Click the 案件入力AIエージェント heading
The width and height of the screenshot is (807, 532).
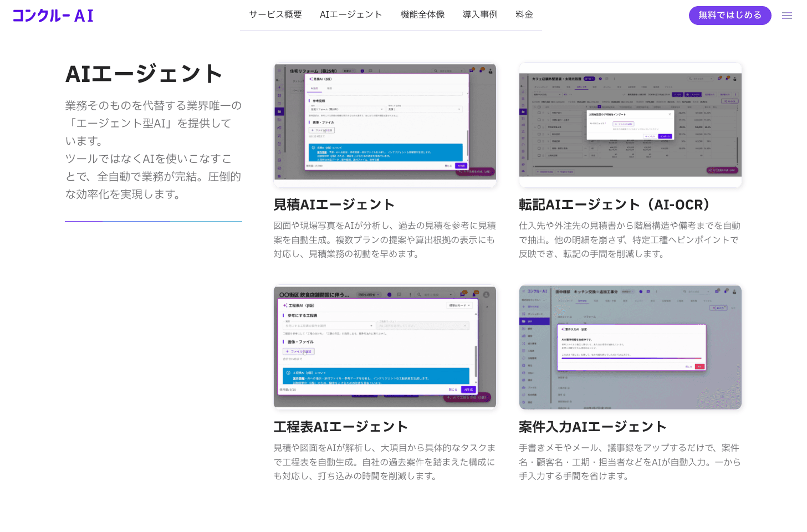(593, 427)
